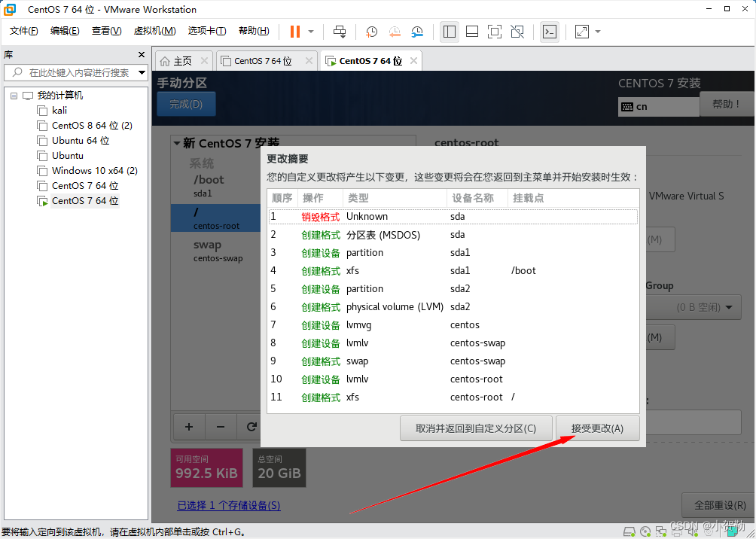
Task: Revert to the previous snapshot
Action: tap(395, 32)
